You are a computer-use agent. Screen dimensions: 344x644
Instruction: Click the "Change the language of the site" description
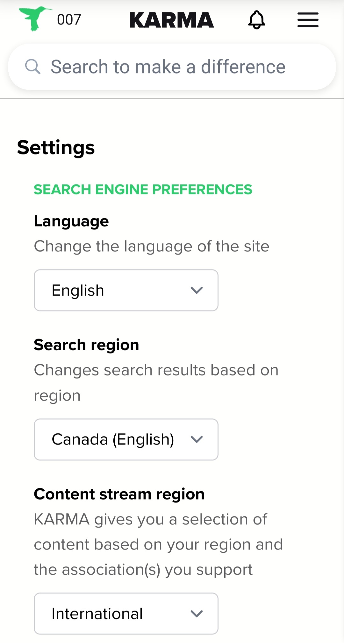151,246
